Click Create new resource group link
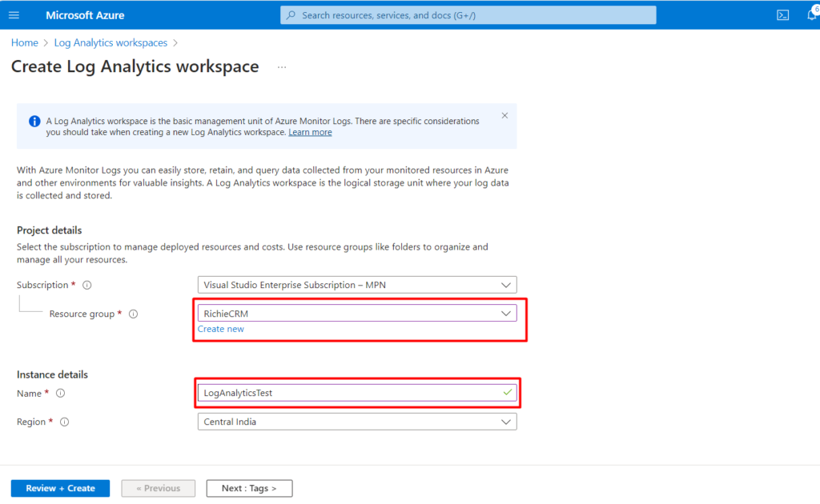 [x=221, y=329]
